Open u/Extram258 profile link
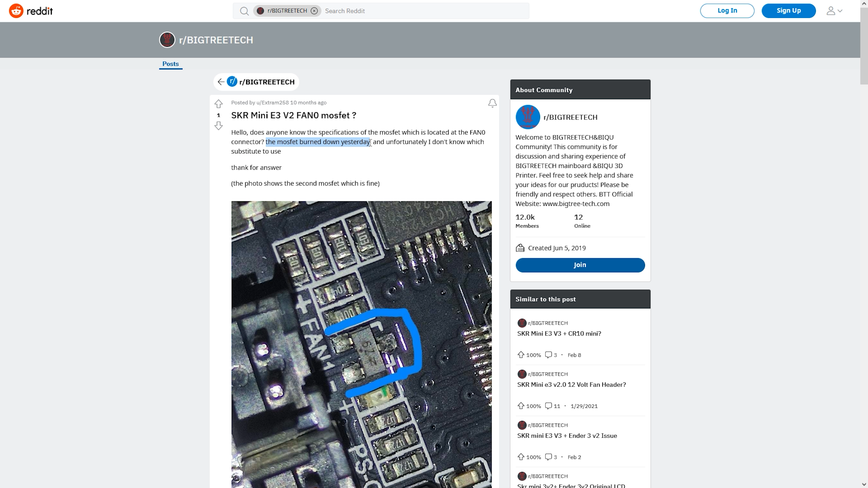Screen dimensions: 868x488 tap(273, 103)
